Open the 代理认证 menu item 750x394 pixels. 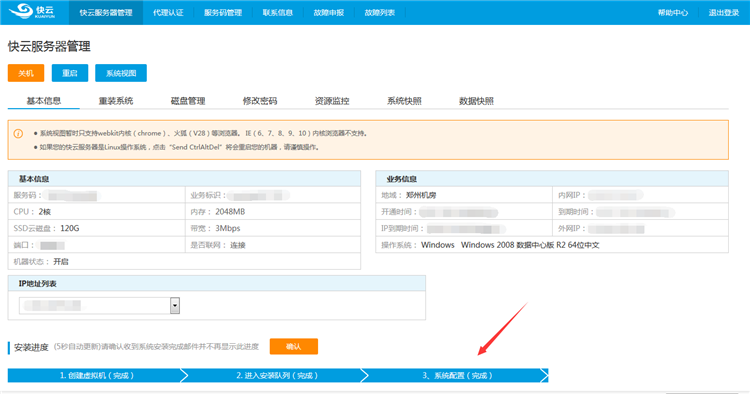point(168,12)
